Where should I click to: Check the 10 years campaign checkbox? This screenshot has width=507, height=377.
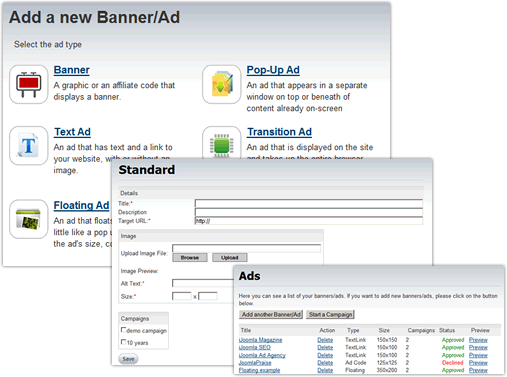pyautogui.click(x=123, y=342)
